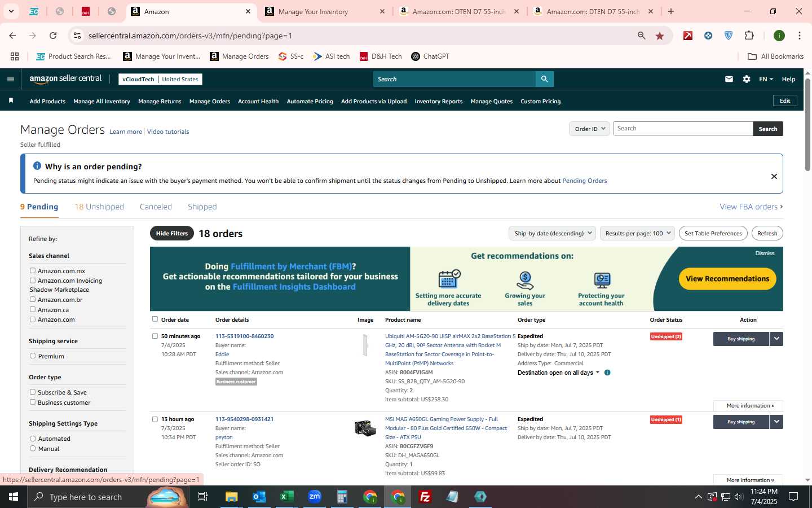Switch to the Shipped orders tab
This screenshot has width=812, height=508.
pos(202,207)
